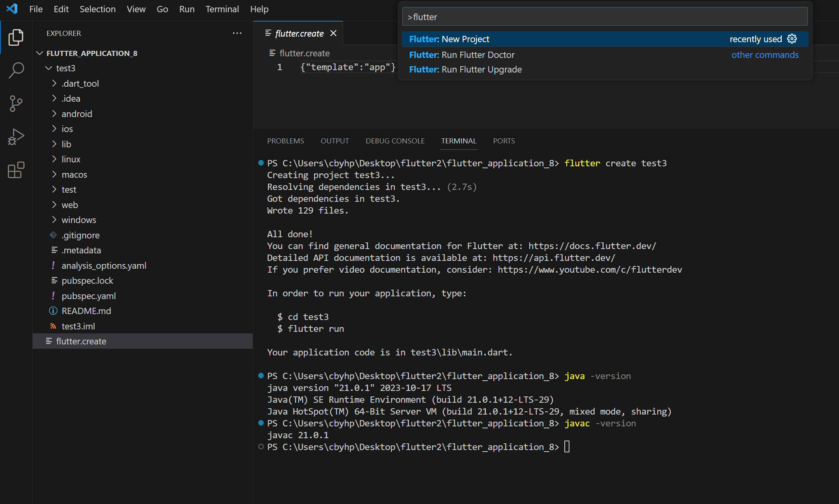Open the Run menu
Image resolution: width=839 pixels, height=504 pixels.
[187, 9]
